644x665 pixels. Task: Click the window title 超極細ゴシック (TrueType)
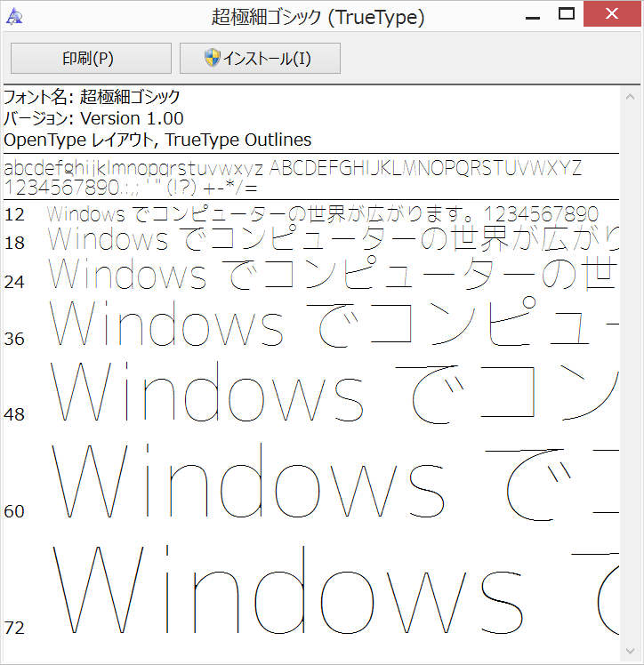click(318, 16)
